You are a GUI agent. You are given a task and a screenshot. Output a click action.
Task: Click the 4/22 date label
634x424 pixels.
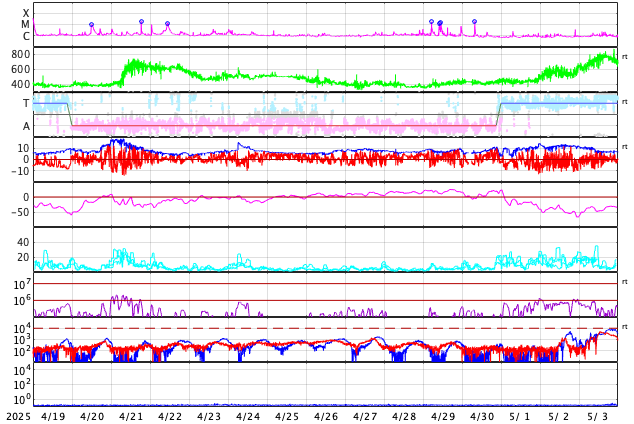coord(170,417)
